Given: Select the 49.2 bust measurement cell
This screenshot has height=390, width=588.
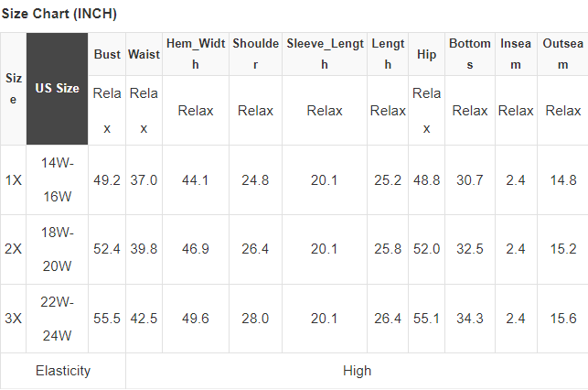Looking at the screenshot, I should 107,180.
